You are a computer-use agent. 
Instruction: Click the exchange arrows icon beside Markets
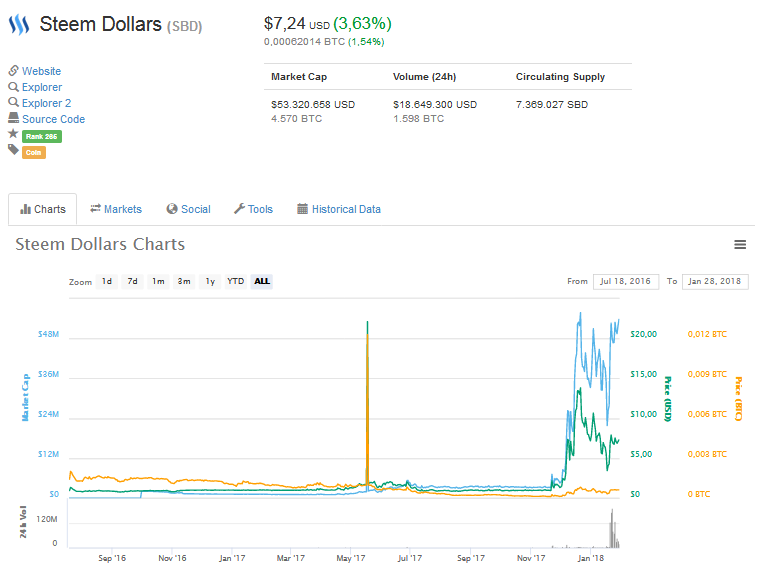coord(95,208)
